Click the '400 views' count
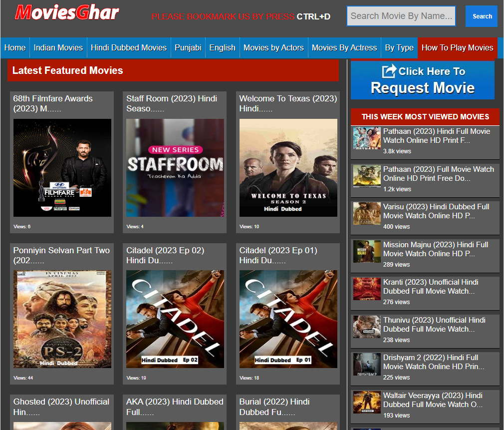Screen dimensions: 504x430 click(x=396, y=226)
